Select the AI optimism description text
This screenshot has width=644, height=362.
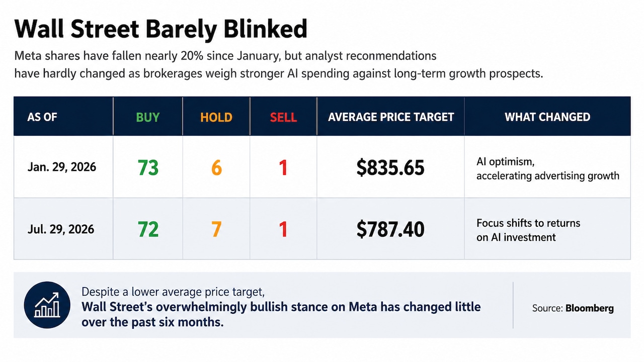point(548,169)
